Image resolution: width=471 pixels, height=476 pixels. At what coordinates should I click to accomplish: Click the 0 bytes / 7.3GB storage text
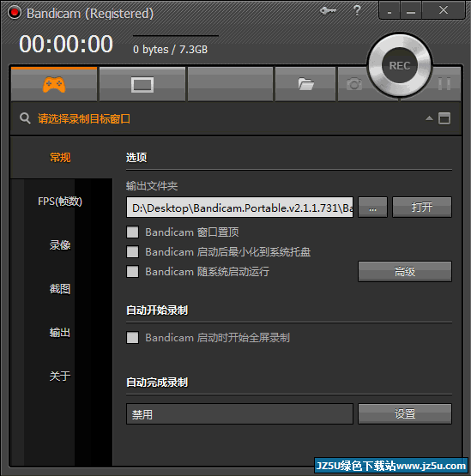pyautogui.click(x=171, y=49)
